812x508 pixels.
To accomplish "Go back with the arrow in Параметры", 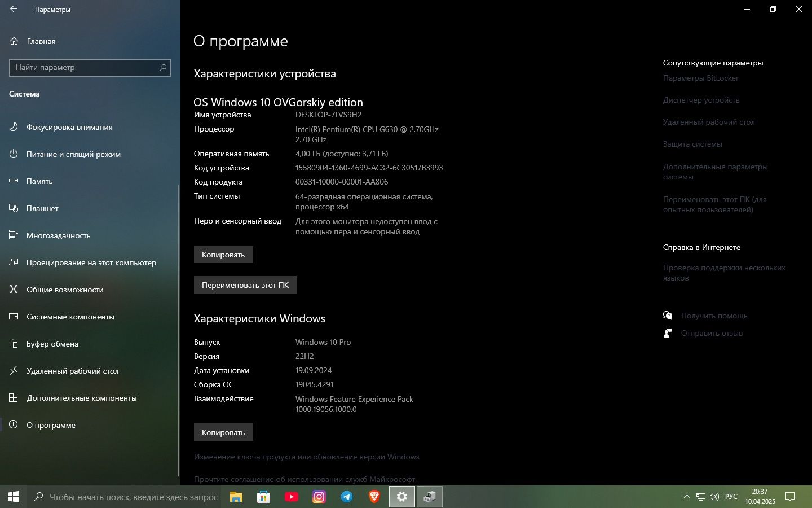I will pos(14,9).
